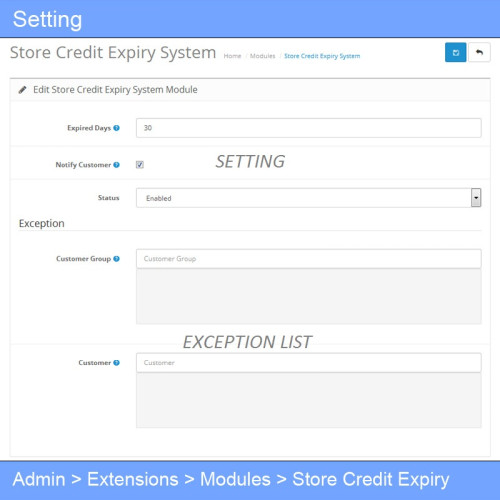Click the Customer exception list box
The height and width of the screenshot is (500, 500).
[x=309, y=400]
